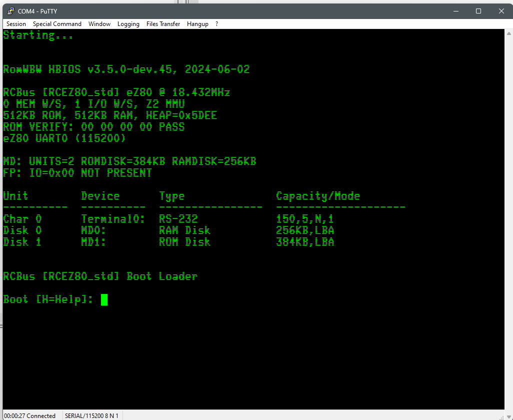
Task: Click the 'Capacity/Mode' column header
Action: click(318, 196)
